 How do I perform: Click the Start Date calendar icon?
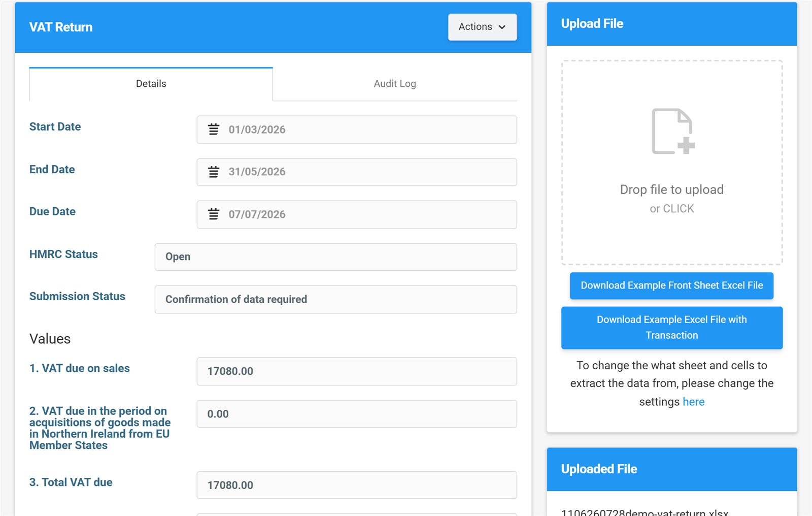[214, 130]
